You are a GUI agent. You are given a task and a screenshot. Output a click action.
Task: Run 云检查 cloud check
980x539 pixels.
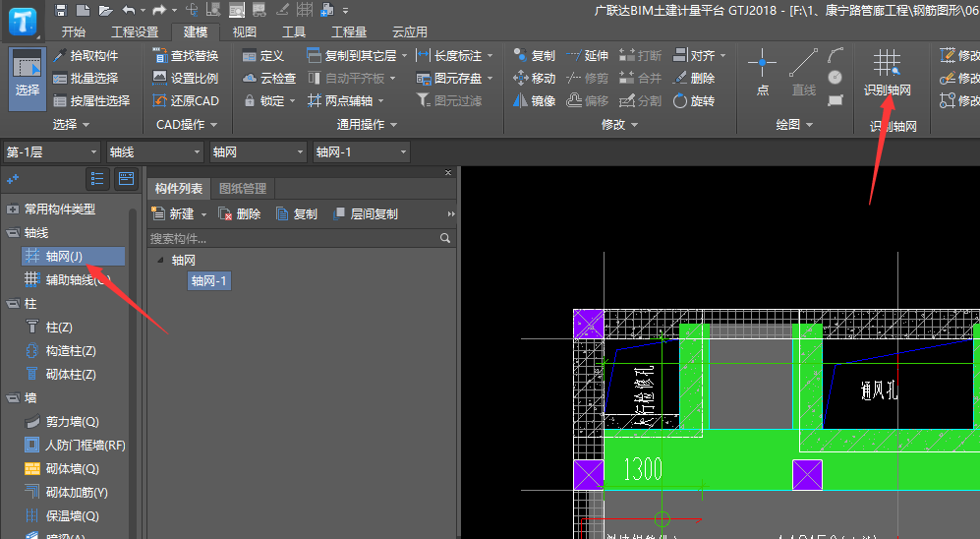(269, 78)
